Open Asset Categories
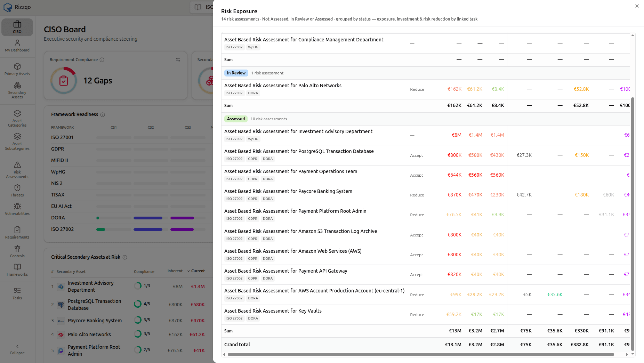This screenshot has height=363, width=644. [x=17, y=118]
